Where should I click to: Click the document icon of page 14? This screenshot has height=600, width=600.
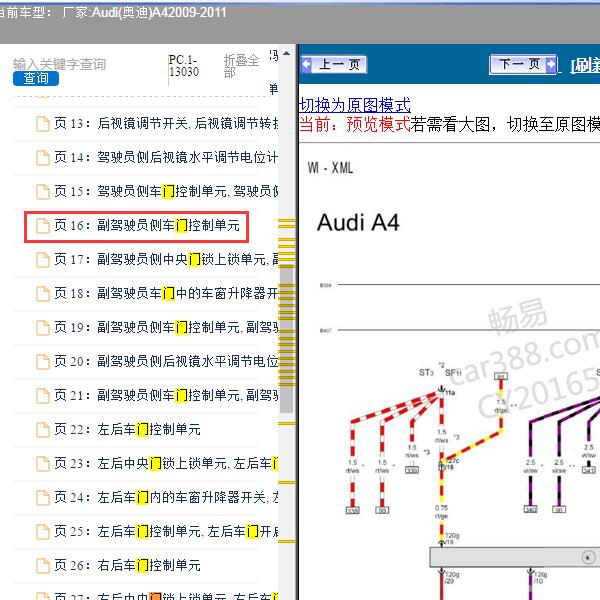43,158
